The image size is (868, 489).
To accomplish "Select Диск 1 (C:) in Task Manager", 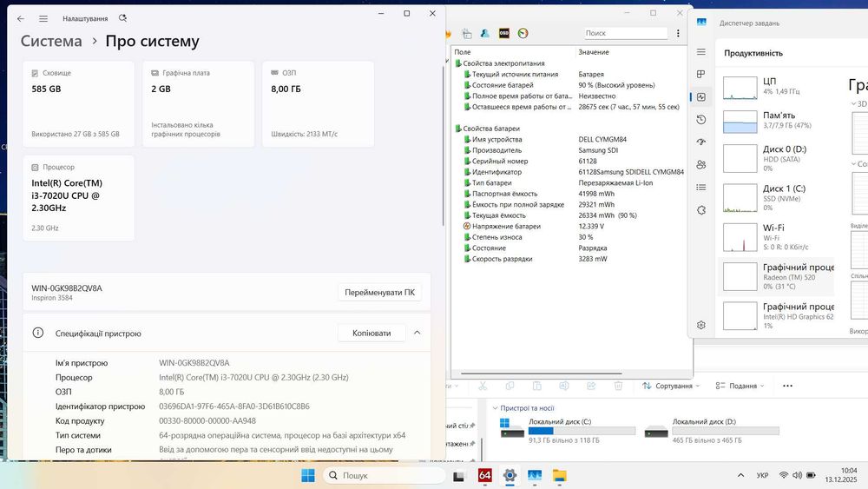I will [775, 198].
